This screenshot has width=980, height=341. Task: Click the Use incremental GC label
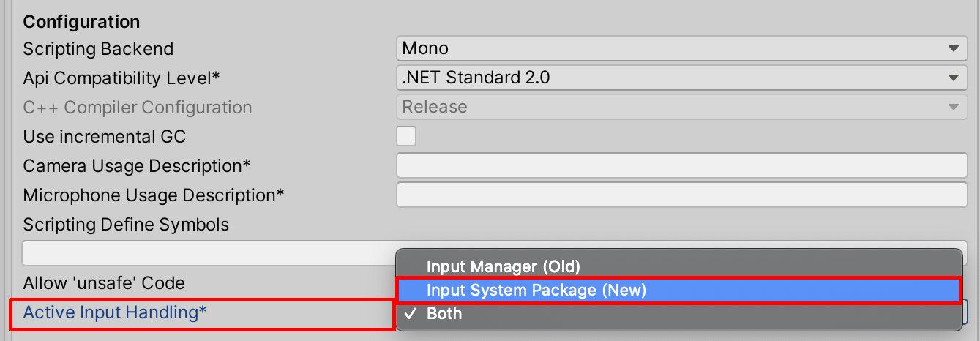105,136
